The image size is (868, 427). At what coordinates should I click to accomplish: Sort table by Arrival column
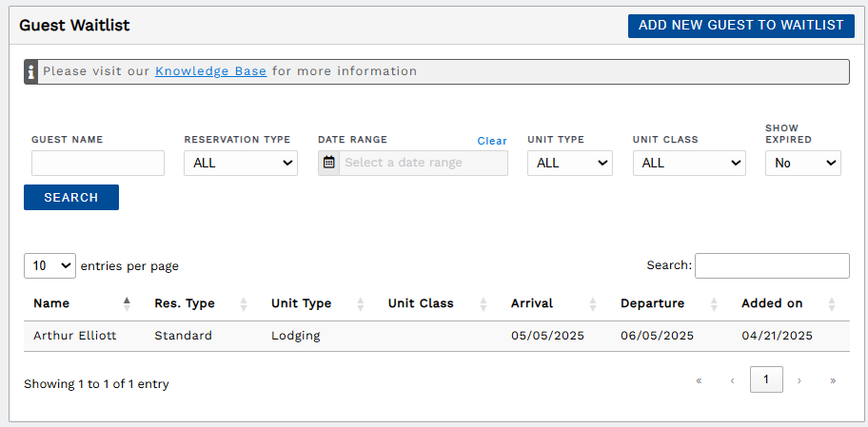[532, 303]
